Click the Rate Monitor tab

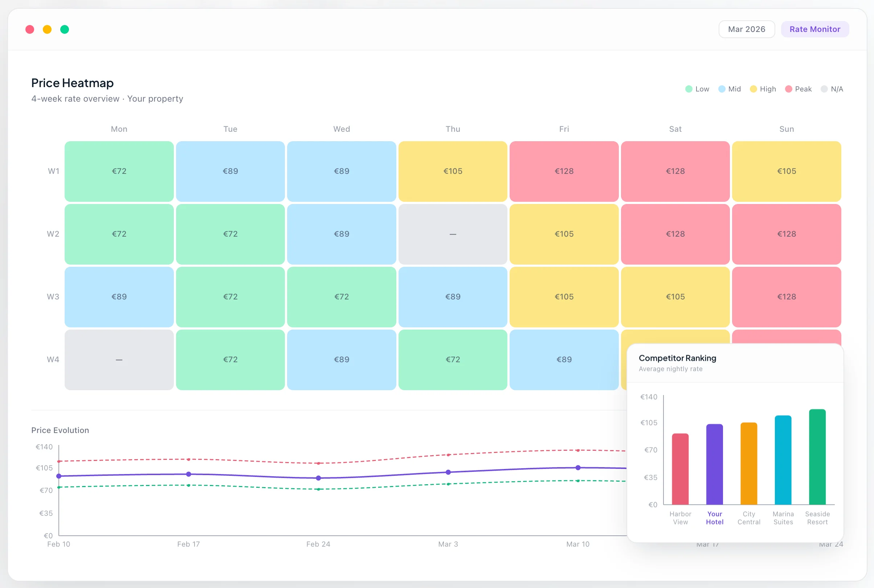pyautogui.click(x=814, y=29)
